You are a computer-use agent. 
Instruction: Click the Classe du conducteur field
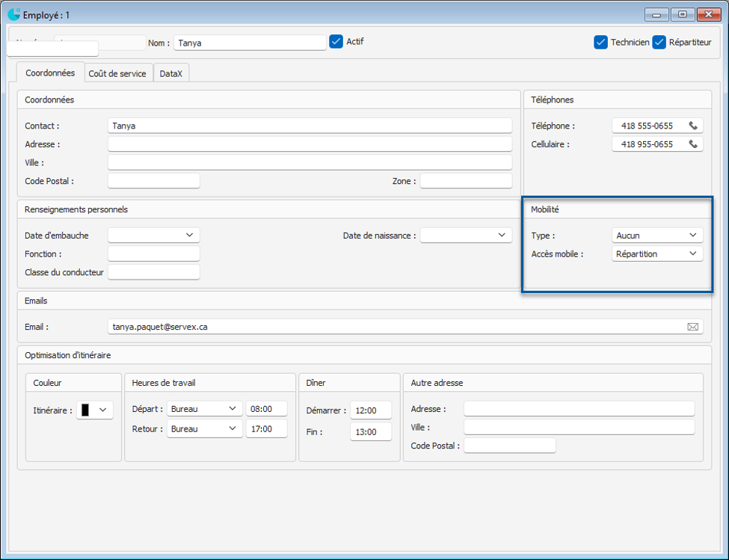154,272
